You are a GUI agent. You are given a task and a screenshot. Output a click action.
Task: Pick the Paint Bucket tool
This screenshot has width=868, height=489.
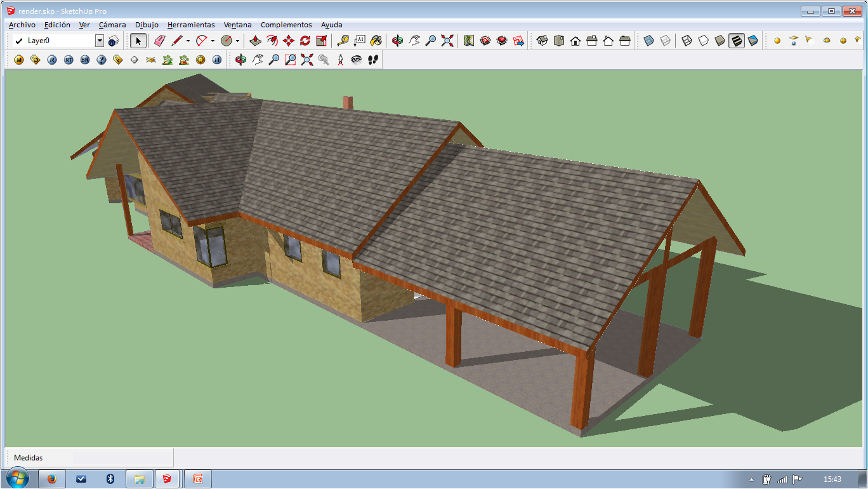tap(376, 41)
